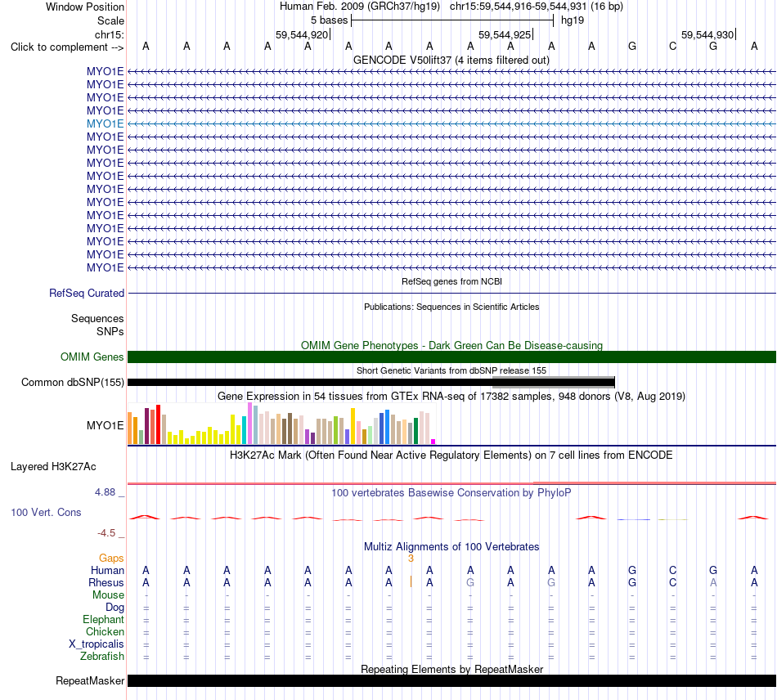
Task: Select the light-blue highlighted MYO1E transcript label
Action: [105, 123]
